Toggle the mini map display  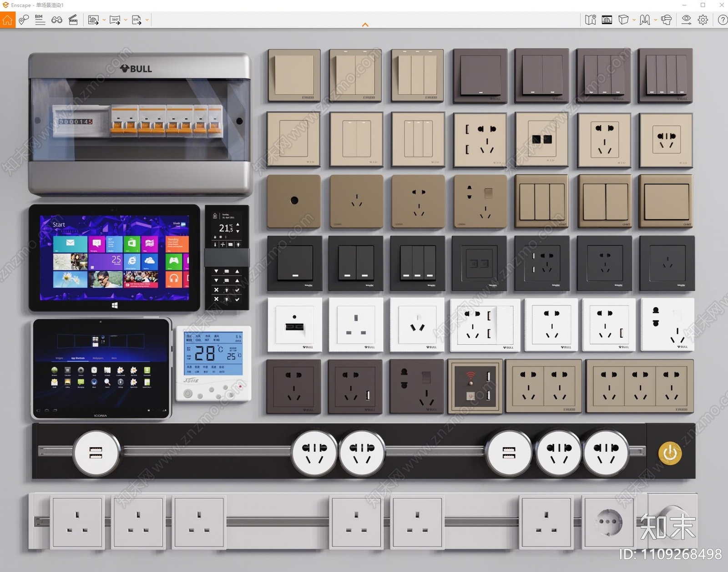[x=591, y=20]
